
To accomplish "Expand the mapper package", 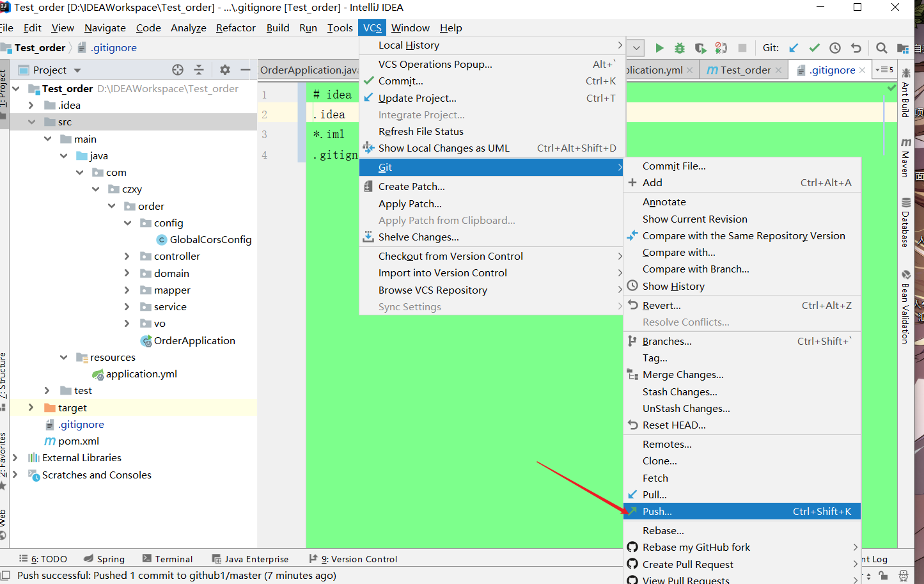I will tap(127, 290).
